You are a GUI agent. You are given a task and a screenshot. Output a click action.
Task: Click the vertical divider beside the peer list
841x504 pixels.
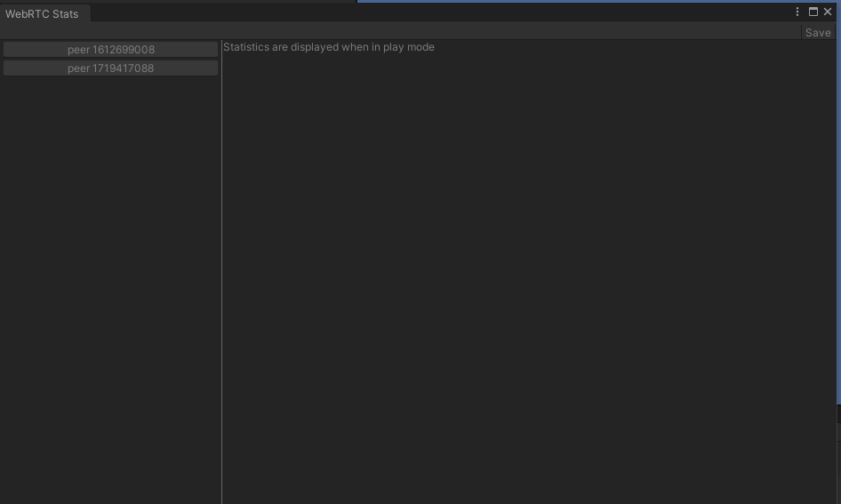coord(221,267)
